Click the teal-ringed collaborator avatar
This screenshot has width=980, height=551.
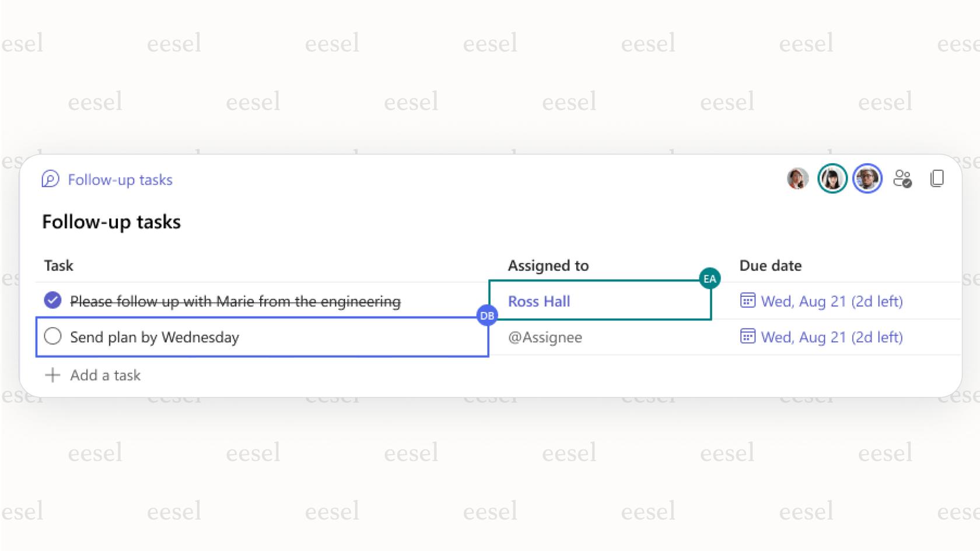(832, 178)
